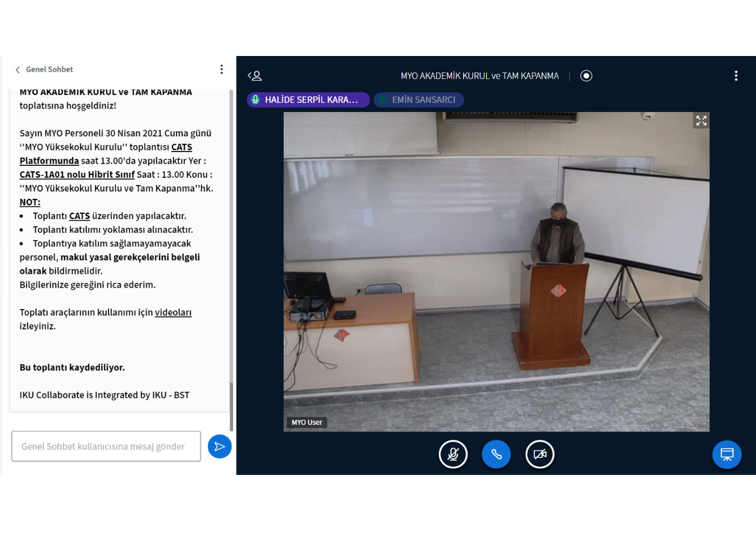Click the microphone icon on HALİDE's chip
Image resolution: width=756 pixels, height=543 pixels.
coord(256,100)
